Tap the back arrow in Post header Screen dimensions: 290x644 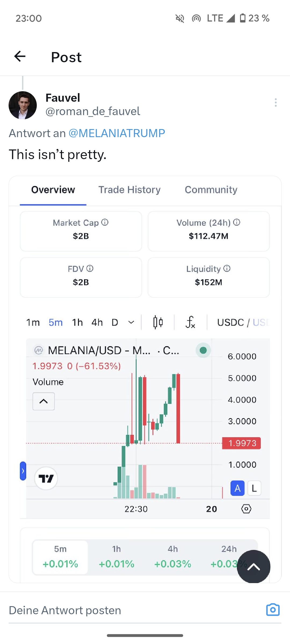click(20, 56)
